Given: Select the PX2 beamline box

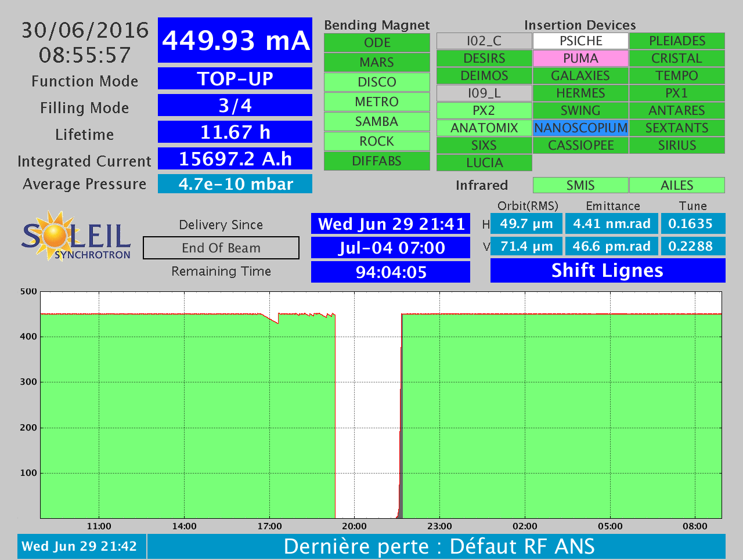Looking at the screenshot, I should (484, 110).
